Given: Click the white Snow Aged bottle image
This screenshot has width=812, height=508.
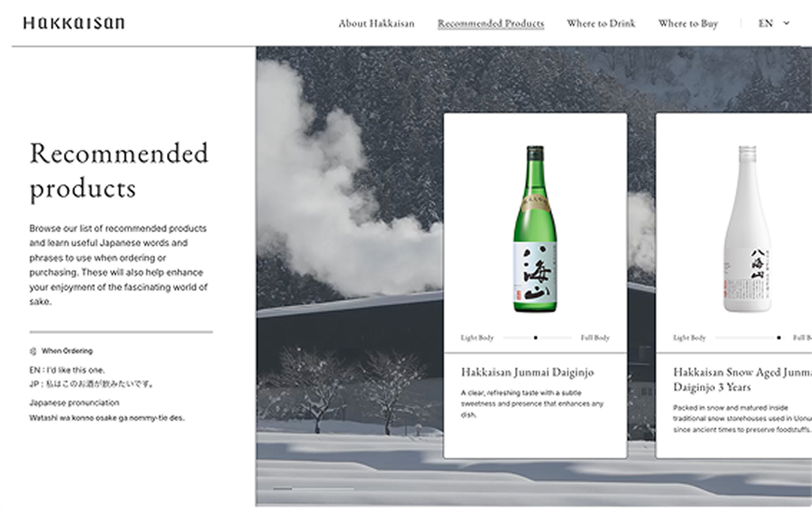Looking at the screenshot, I should point(747,228).
